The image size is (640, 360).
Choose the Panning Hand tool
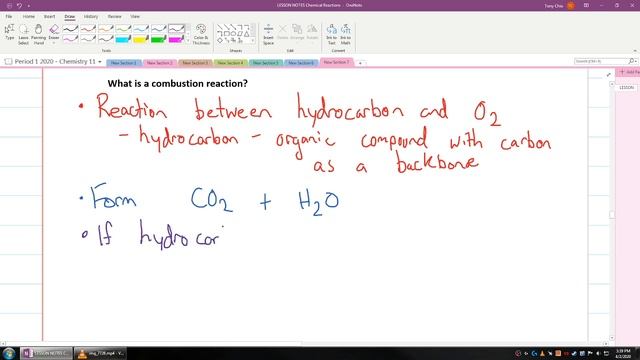38,34
